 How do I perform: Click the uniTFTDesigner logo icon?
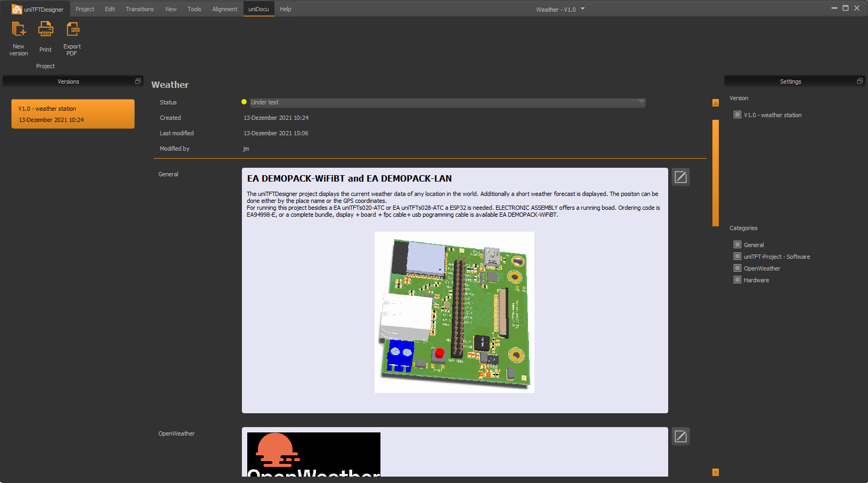pos(17,9)
